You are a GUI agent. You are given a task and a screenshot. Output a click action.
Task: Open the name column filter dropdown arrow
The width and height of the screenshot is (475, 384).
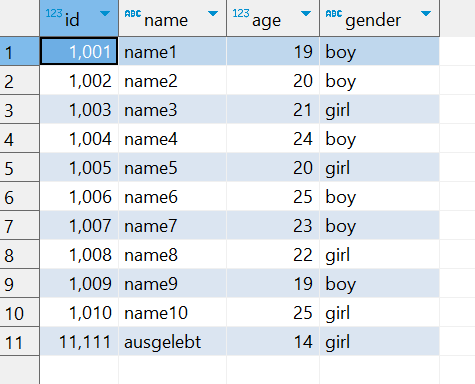point(213,13)
